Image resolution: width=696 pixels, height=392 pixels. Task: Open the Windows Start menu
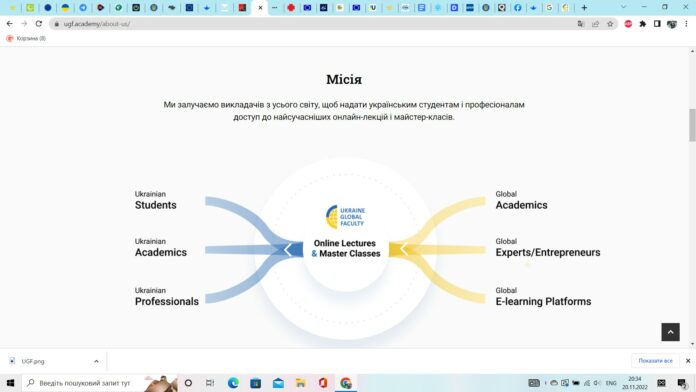coord(11,383)
